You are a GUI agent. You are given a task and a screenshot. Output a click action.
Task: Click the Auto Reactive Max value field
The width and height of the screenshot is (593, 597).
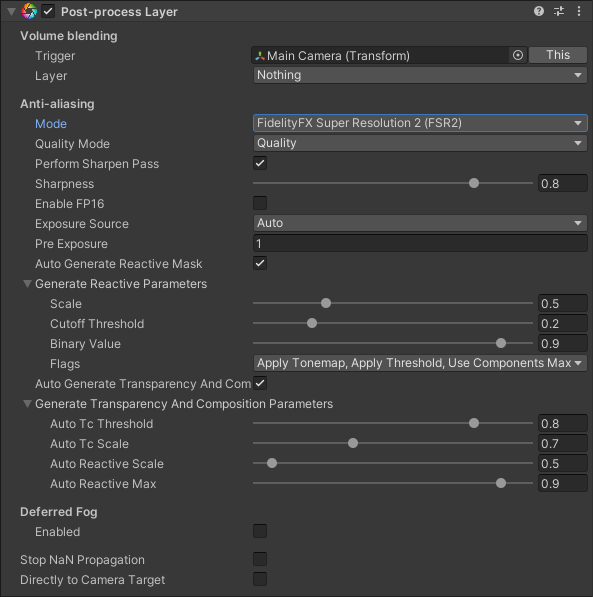563,484
